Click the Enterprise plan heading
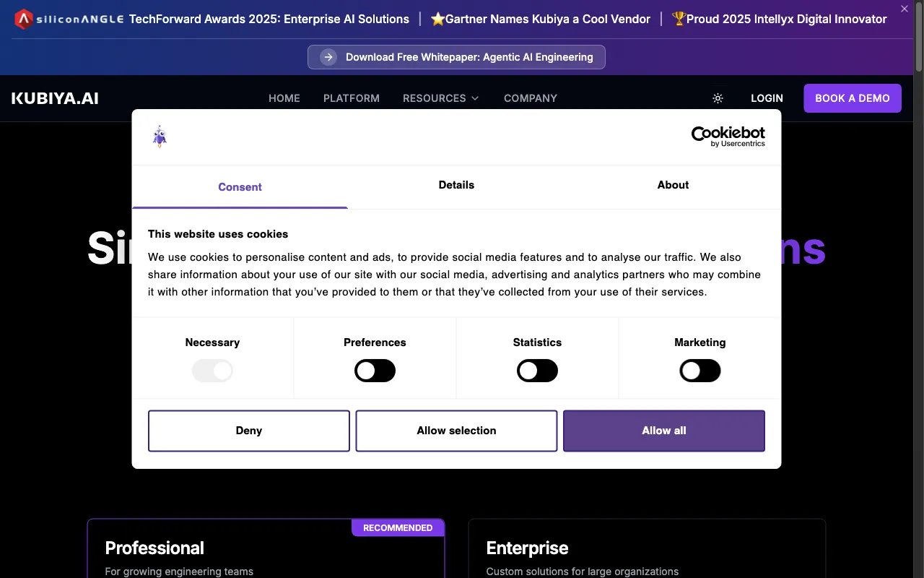The width and height of the screenshot is (924, 578). (x=527, y=548)
